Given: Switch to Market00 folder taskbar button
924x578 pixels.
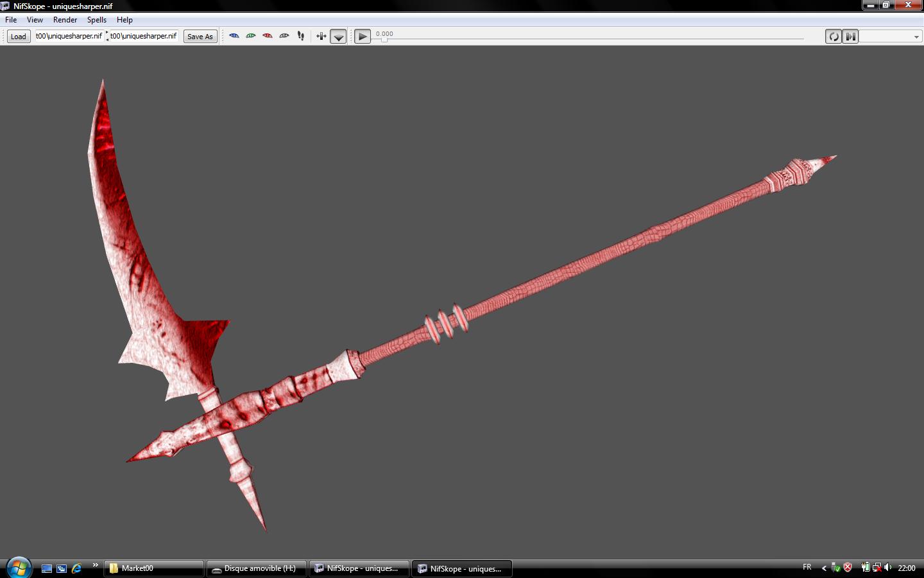Looking at the screenshot, I should [x=153, y=568].
